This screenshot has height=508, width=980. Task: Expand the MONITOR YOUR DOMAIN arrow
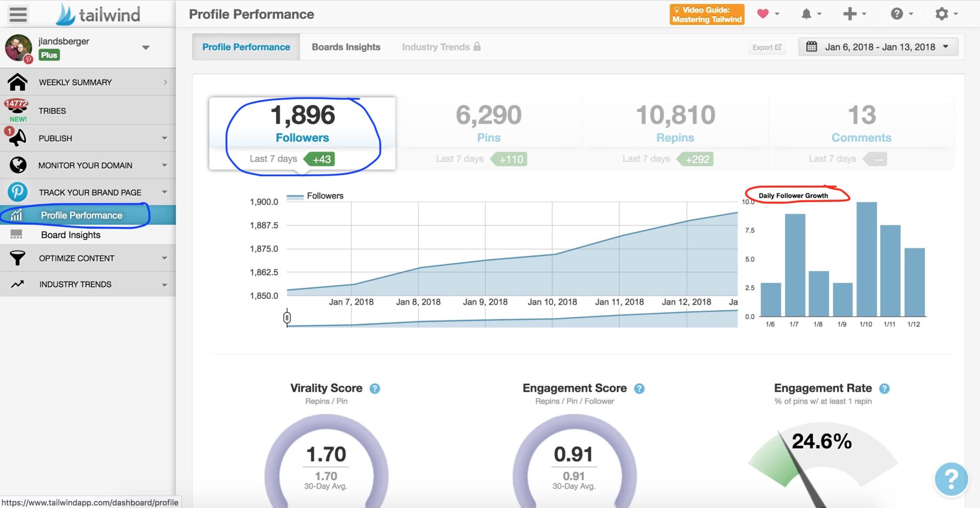point(164,165)
